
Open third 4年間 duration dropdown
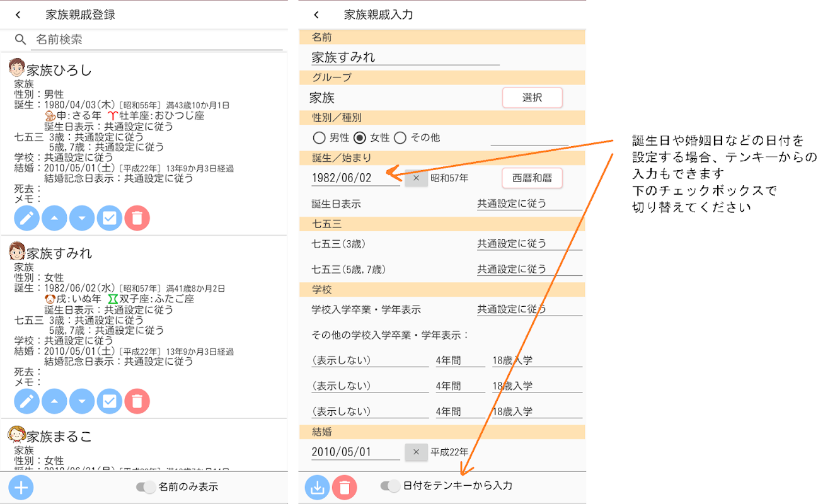460,411
